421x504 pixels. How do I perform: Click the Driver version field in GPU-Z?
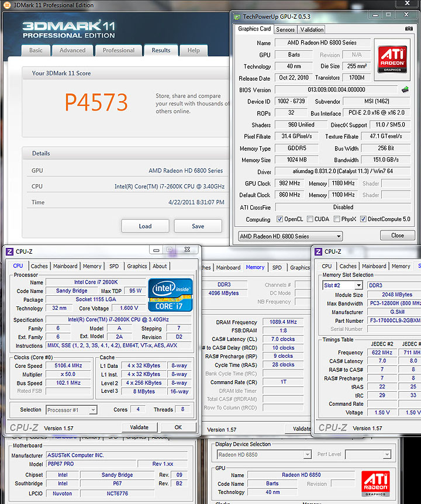coord(343,171)
